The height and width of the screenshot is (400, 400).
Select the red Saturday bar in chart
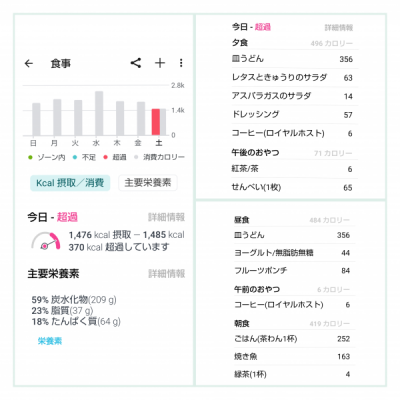pyautogui.click(x=156, y=122)
